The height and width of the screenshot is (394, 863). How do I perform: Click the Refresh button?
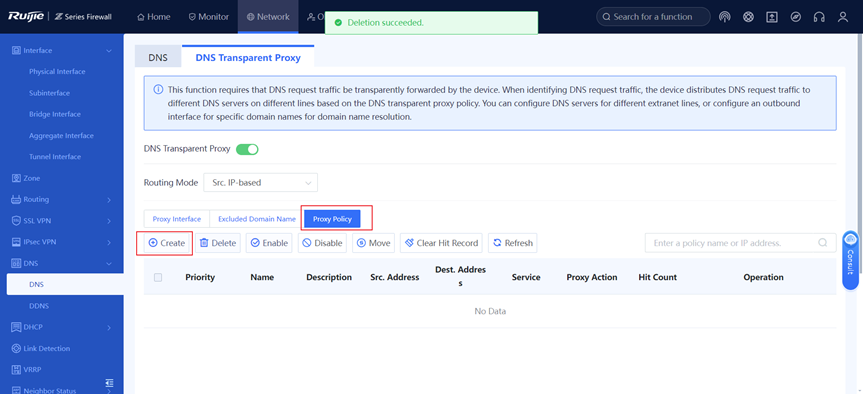(x=513, y=243)
